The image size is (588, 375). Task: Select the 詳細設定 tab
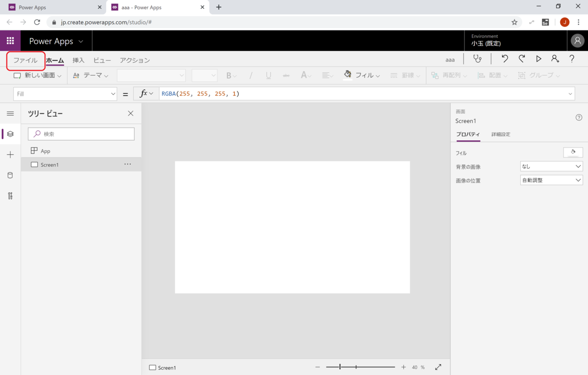[501, 134]
